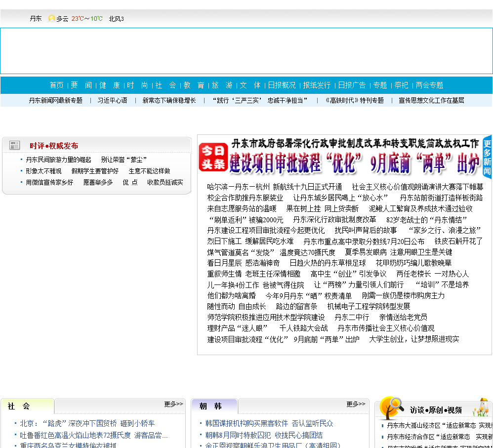The height and width of the screenshot is (448, 493).
Task: Click 更多>> in the 朝韩 panel
Action: (356, 404)
